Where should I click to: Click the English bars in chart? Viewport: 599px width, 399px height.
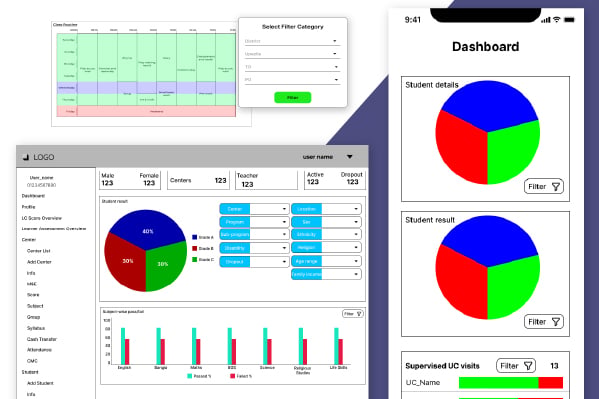pos(125,346)
